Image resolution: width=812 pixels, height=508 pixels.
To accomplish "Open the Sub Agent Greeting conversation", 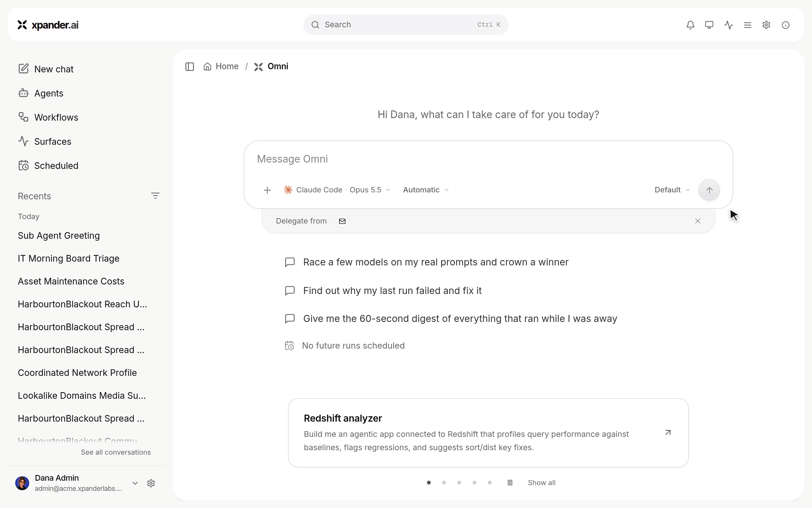I will pyautogui.click(x=59, y=236).
